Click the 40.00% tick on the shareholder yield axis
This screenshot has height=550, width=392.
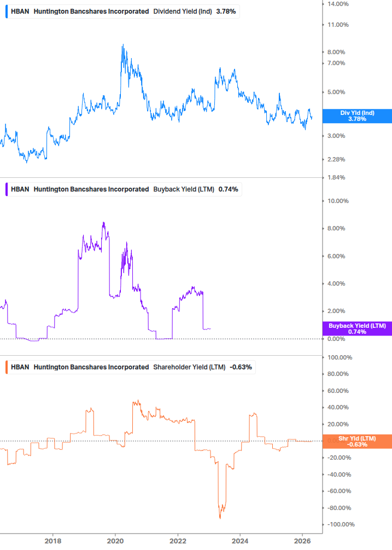point(338,408)
